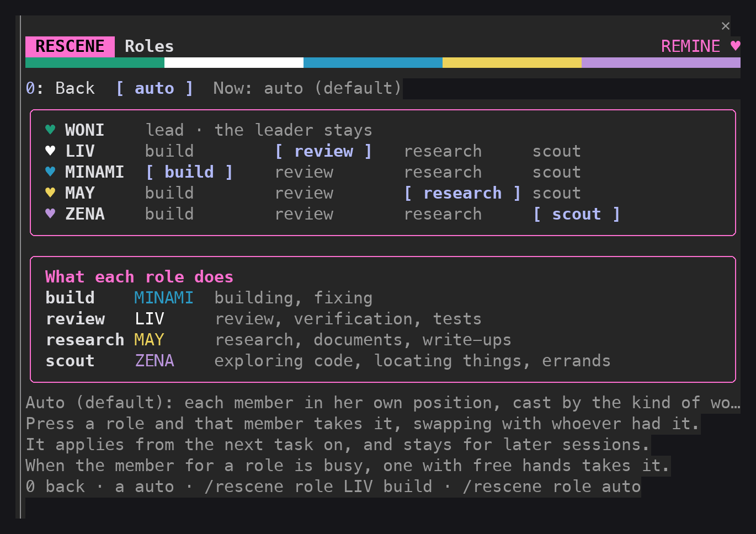Click ZENA name beside scout description
This screenshot has height=534, width=756.
(x=155, y=361)
